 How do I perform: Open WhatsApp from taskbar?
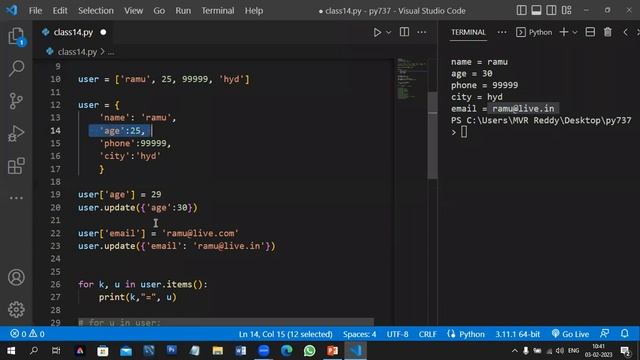pos(309,351)
